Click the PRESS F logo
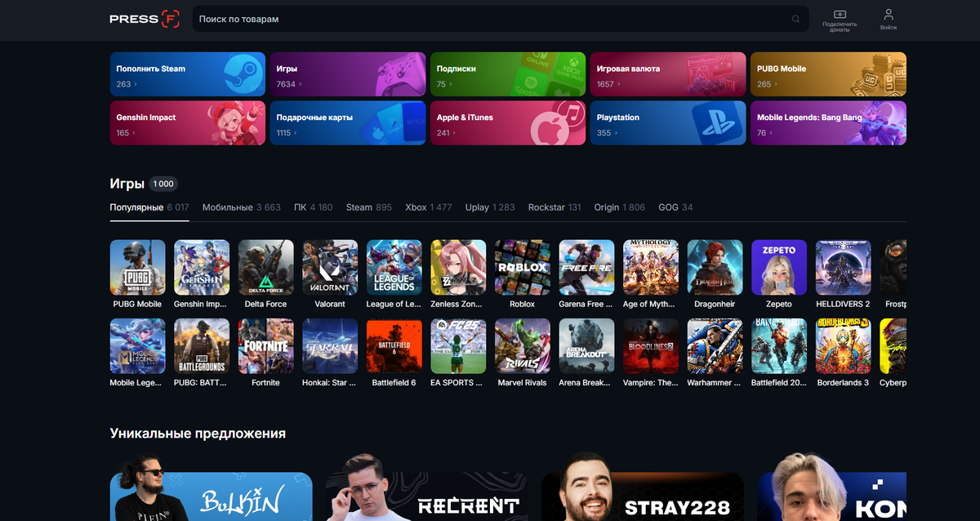 coord(145,19)
